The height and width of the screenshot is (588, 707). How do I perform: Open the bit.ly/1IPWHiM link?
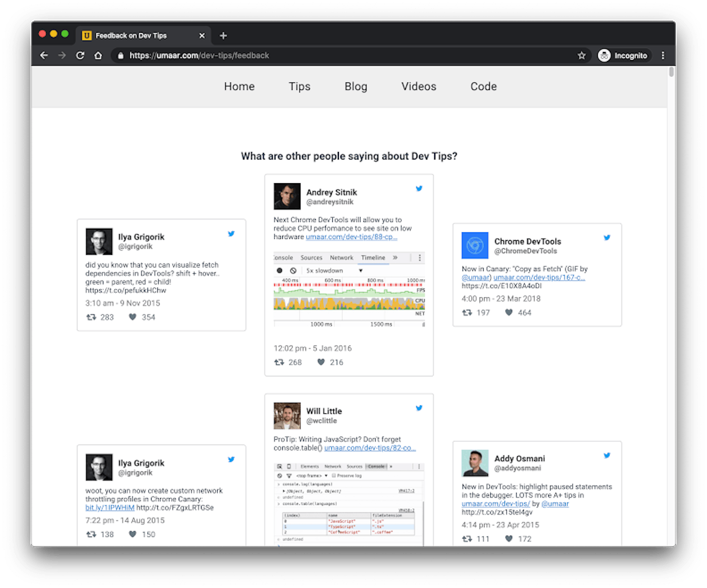(110, 507)
